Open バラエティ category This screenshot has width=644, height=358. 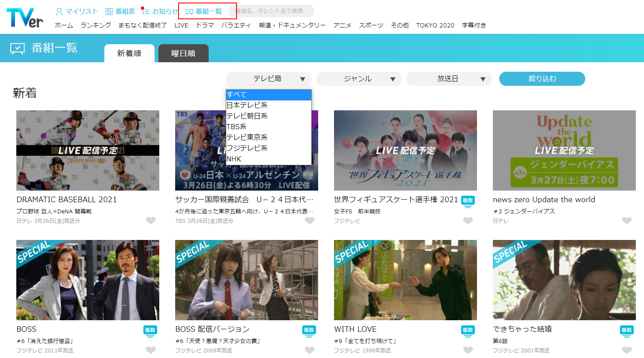(236, 25)
